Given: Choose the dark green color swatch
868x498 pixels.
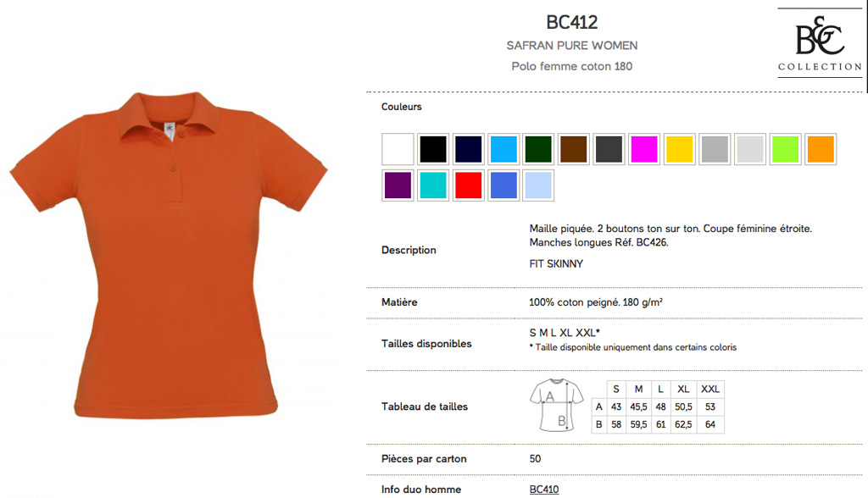Looking at the screenshot, I should [x=538, y=149].
